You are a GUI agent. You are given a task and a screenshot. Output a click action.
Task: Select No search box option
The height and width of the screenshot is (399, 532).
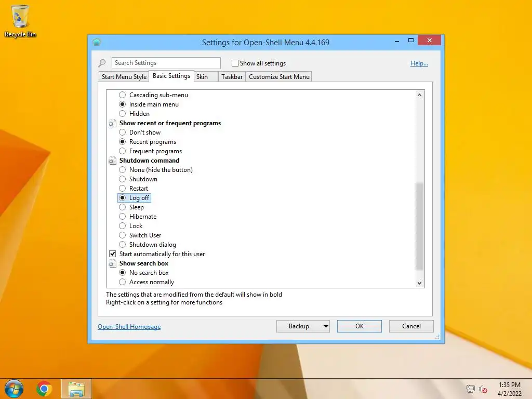click(122, 273)
